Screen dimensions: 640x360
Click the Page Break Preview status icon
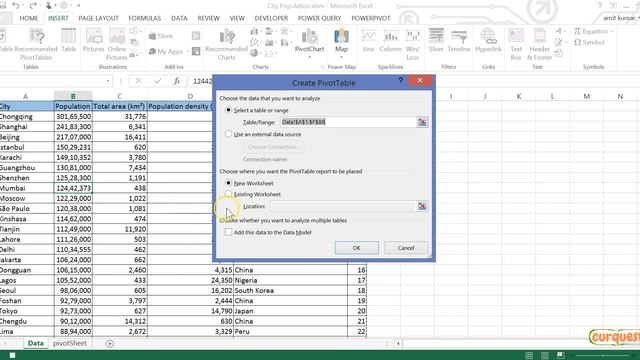tap(560, 355)
